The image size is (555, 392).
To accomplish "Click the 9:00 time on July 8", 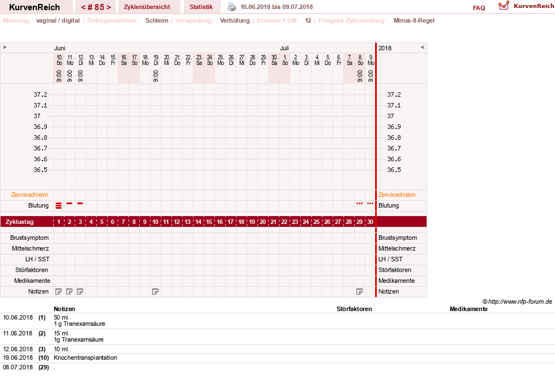I will (x=360, y=76).
